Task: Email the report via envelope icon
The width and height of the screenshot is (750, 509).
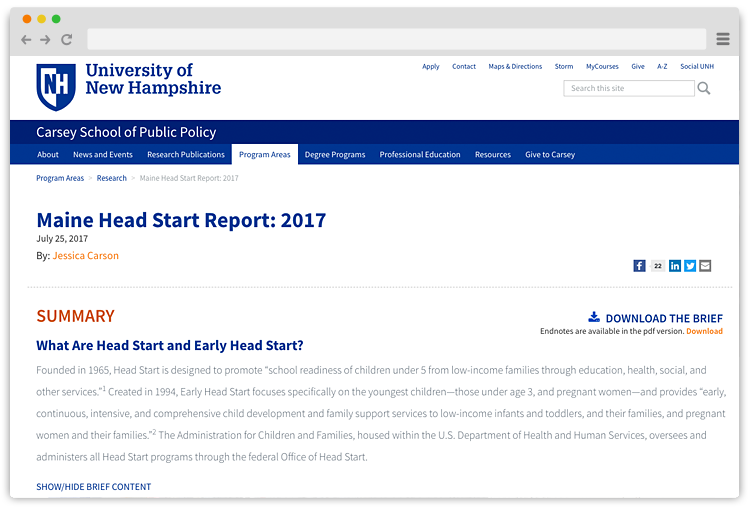Action: [705, 266]
